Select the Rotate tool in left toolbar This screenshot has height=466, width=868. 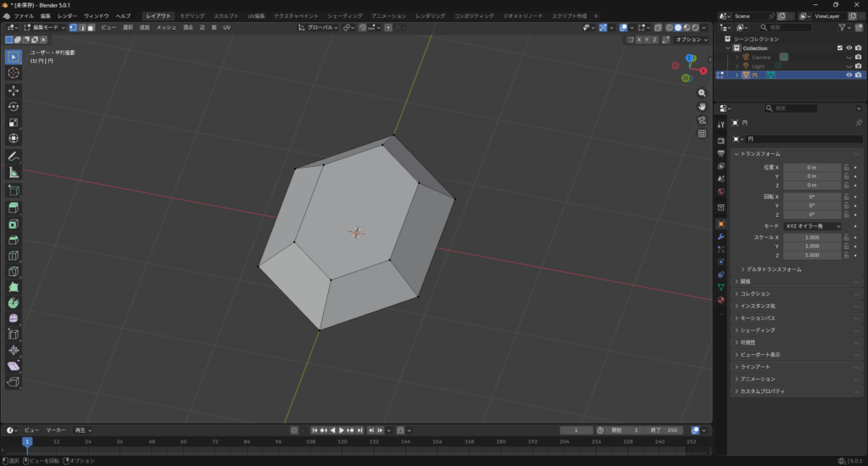click(14, 106)
